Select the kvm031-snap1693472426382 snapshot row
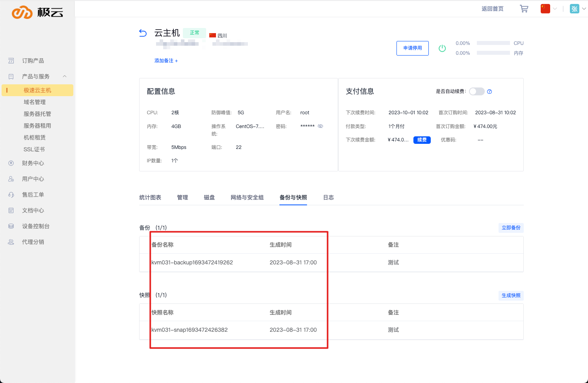This screenshot has height=383, width=588. pos(190,330)
